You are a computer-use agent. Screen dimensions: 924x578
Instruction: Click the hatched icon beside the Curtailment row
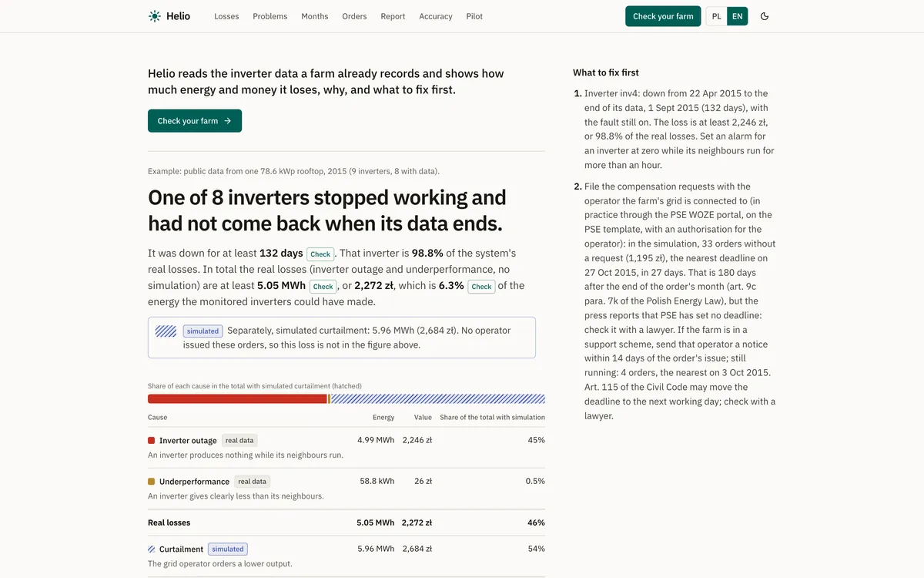click(x=152, y=549)
